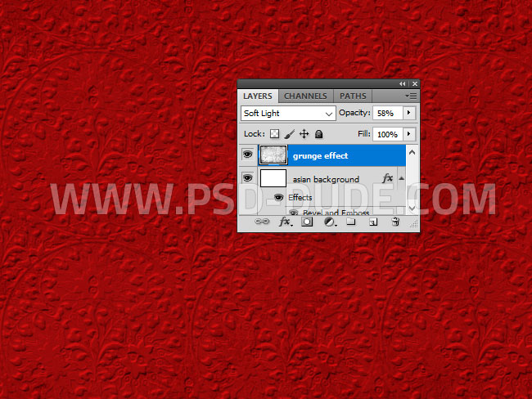The image size is (532, 399).
Task: Select the grunge effect layer thumbnail
Action: click(273, 155)
